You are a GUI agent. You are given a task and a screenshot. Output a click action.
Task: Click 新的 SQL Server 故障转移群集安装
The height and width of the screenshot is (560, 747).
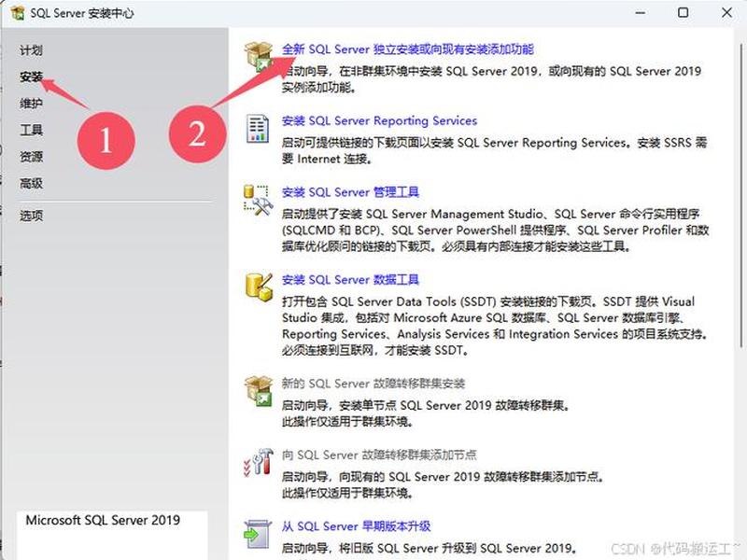(x=373, y=384)
